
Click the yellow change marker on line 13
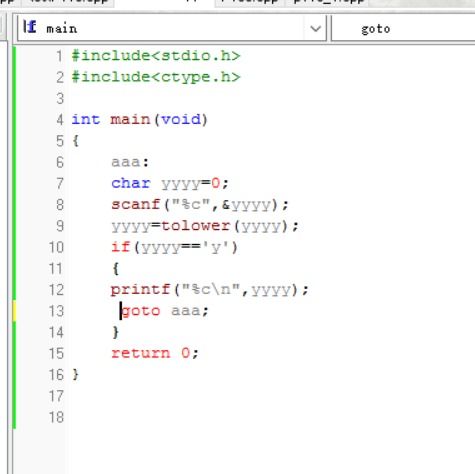pyautogui.click(x=14, y=311)
